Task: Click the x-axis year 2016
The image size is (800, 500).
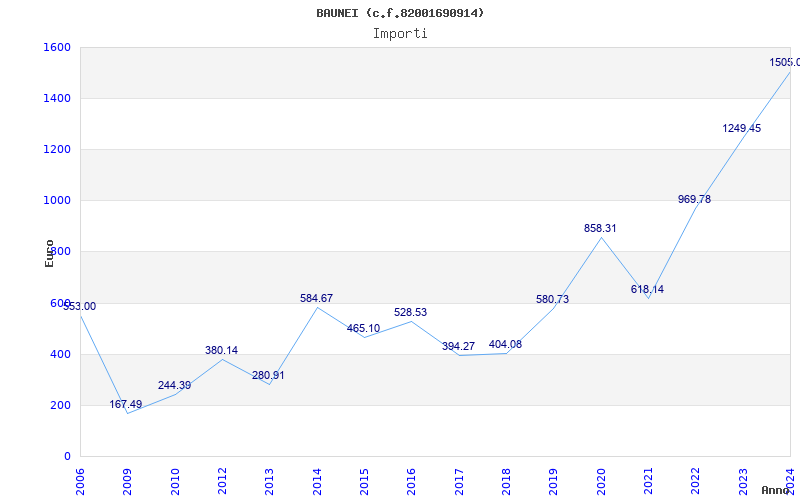Action: click(x=411, y=482)
